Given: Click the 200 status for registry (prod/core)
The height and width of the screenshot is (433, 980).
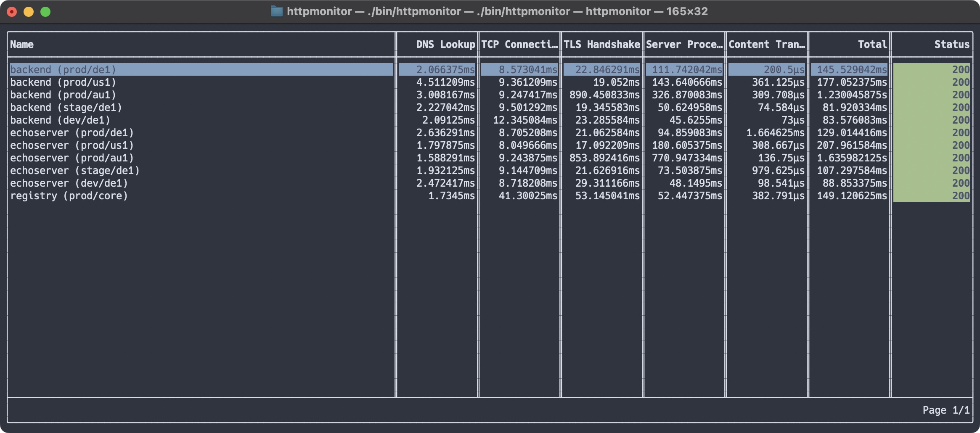Looking at the screenshot, I should point(961,195).
